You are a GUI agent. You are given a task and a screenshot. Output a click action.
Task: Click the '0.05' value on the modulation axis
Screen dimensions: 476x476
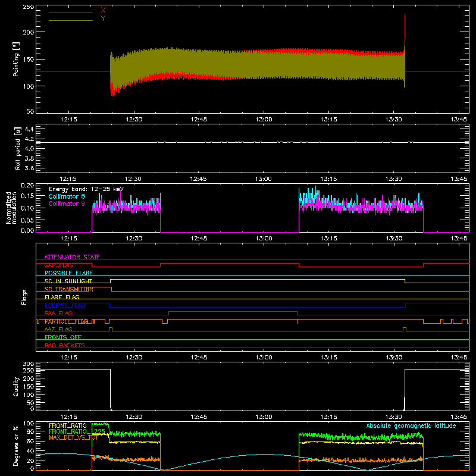click(x=27, y=220)
